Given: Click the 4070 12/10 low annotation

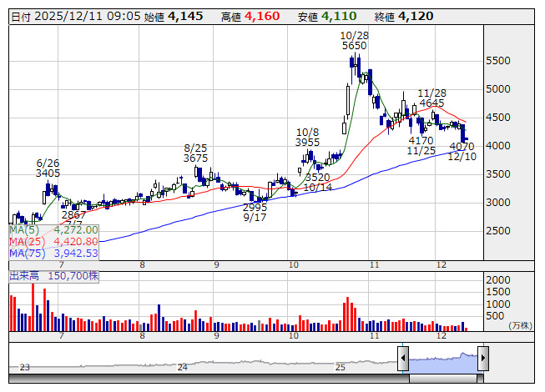Looking at the screenshot, I should tap(462, 152).
